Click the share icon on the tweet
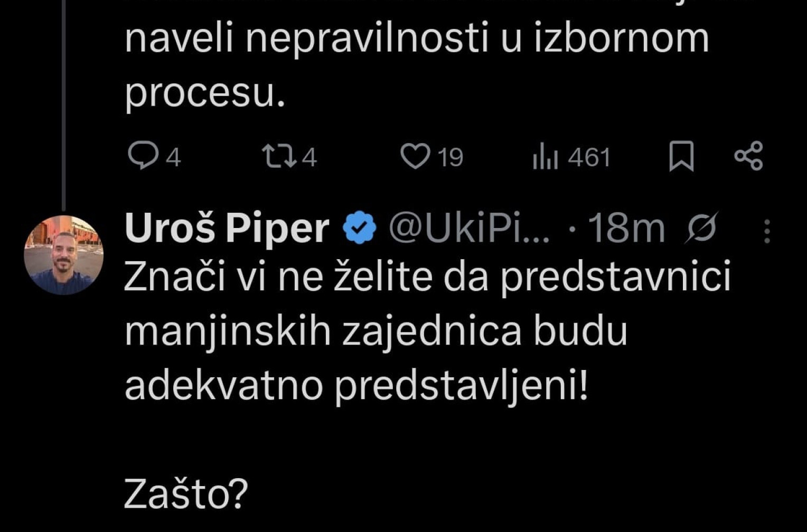This screenshot has width=807, height=532. click(x=749, y=156)
